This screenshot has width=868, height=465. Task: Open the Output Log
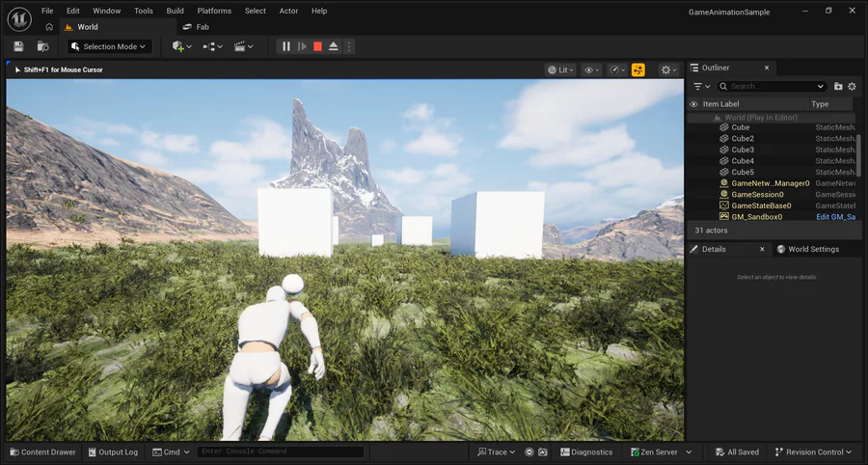pos(113,452)
